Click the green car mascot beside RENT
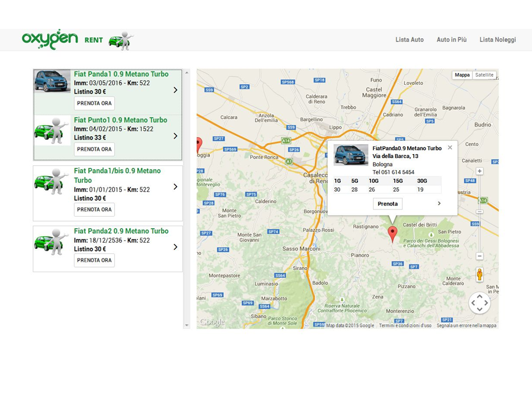This screenshot has height=399, width=532. pos(121,40)
